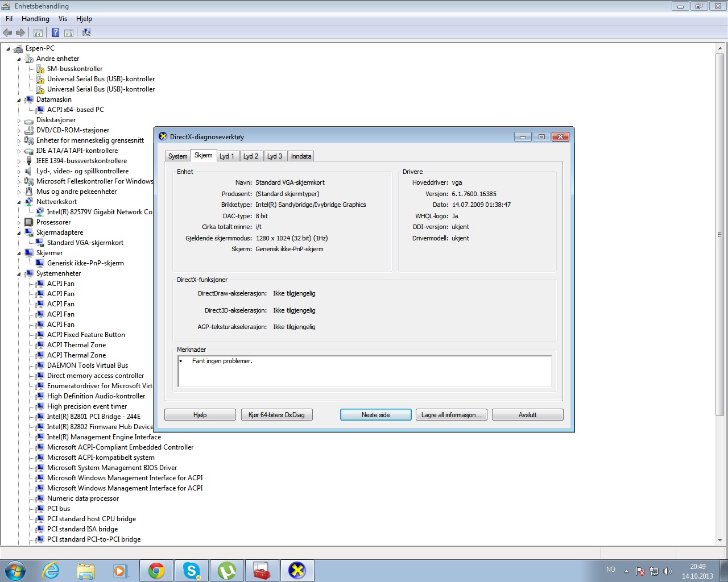Image resolution: width=728 pixels, height=582 pixels.
Task: Open Action Center flag tray icon
Action: (640, 571)
